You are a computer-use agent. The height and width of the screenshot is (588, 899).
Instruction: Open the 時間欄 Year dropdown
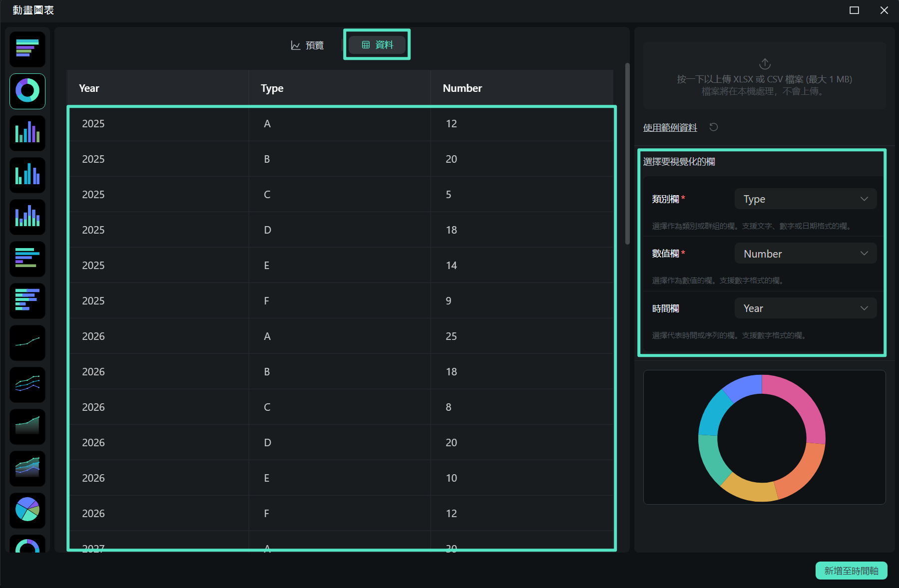[805, 308]
